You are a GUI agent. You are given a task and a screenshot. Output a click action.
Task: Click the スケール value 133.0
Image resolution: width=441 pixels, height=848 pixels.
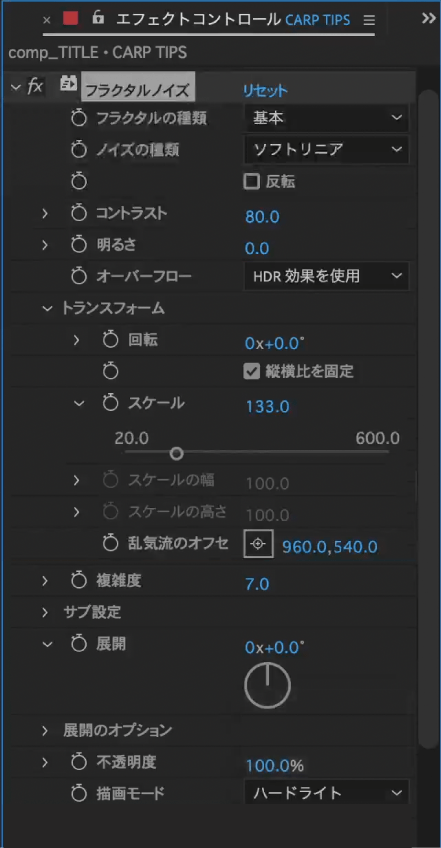coord(267,406)
